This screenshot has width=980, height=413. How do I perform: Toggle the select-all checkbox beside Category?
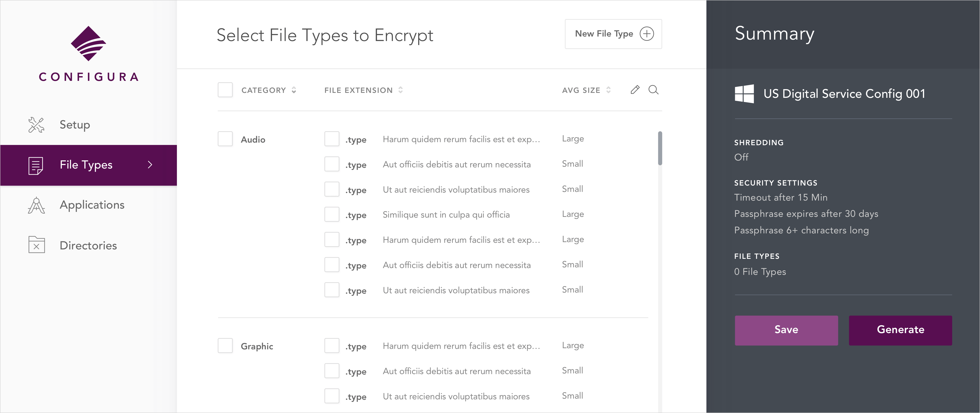click(x=225, y=90)
